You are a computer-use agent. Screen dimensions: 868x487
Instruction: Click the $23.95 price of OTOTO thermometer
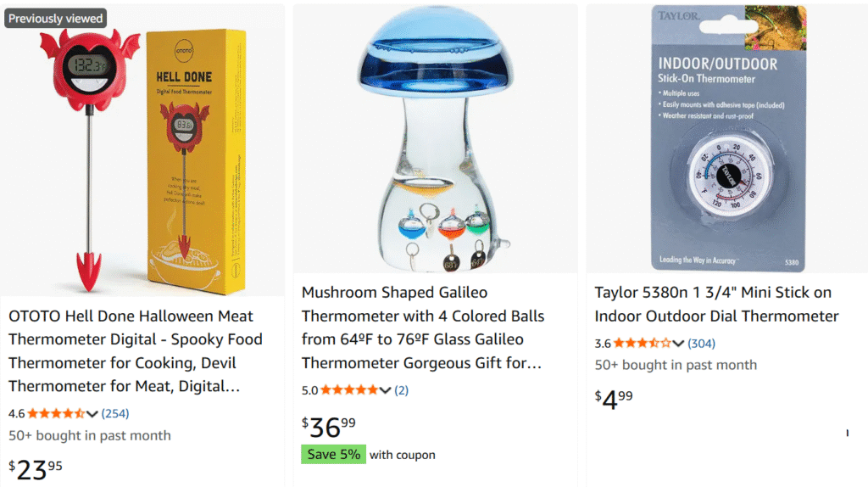point(36,468)
